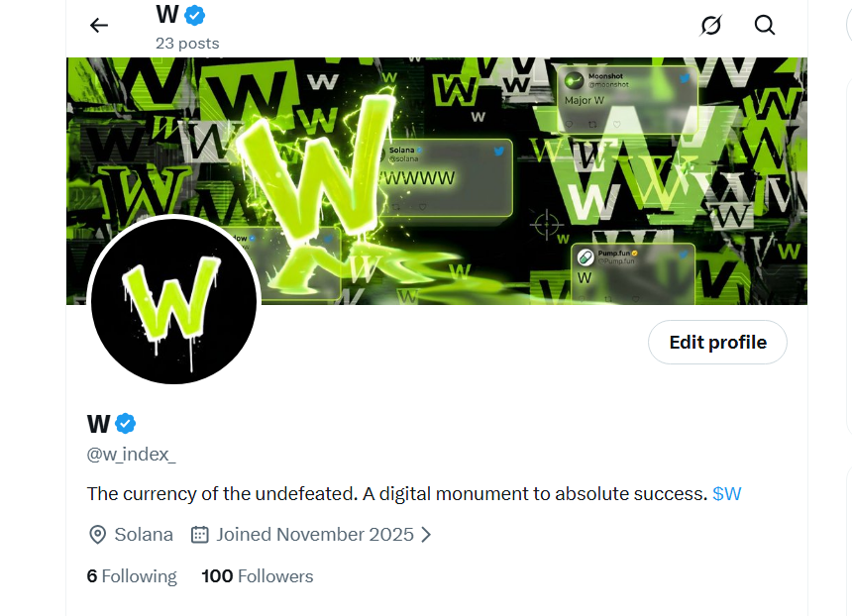Go back using the left arrow
The width and height of the screenshot is (852, 616).
coord(99,25)
